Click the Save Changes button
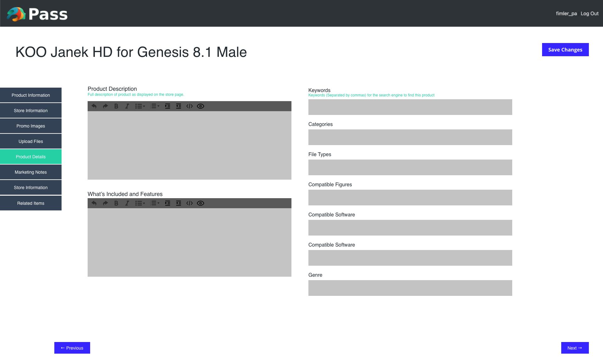 pyautogui.click(x=565, y=50)
